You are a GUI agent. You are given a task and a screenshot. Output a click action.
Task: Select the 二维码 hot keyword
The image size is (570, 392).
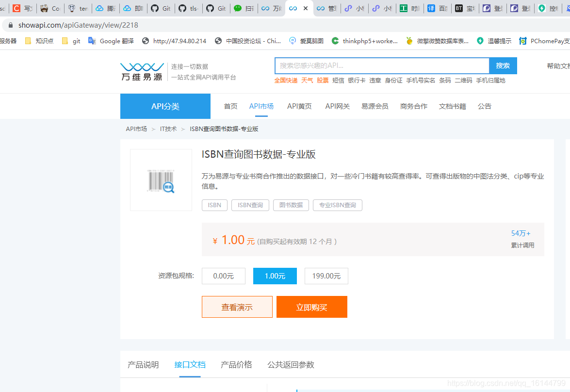pos(463,81)
